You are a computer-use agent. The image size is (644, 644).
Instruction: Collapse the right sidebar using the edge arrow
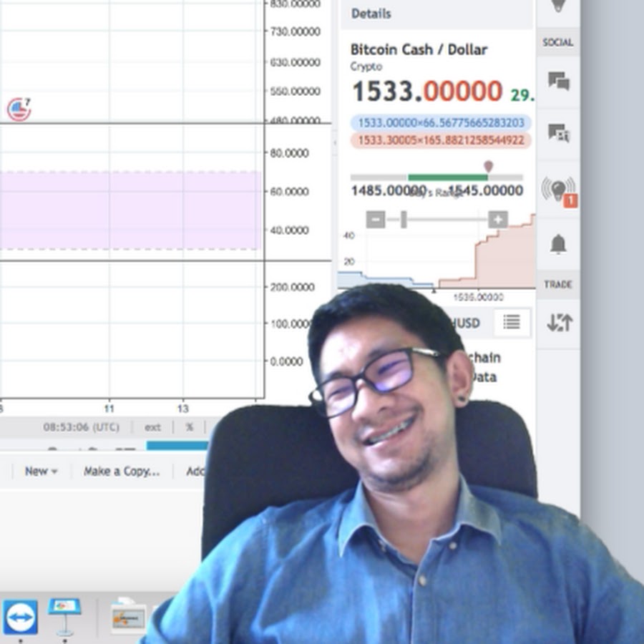pyautogui.click(x=334, y=143)
